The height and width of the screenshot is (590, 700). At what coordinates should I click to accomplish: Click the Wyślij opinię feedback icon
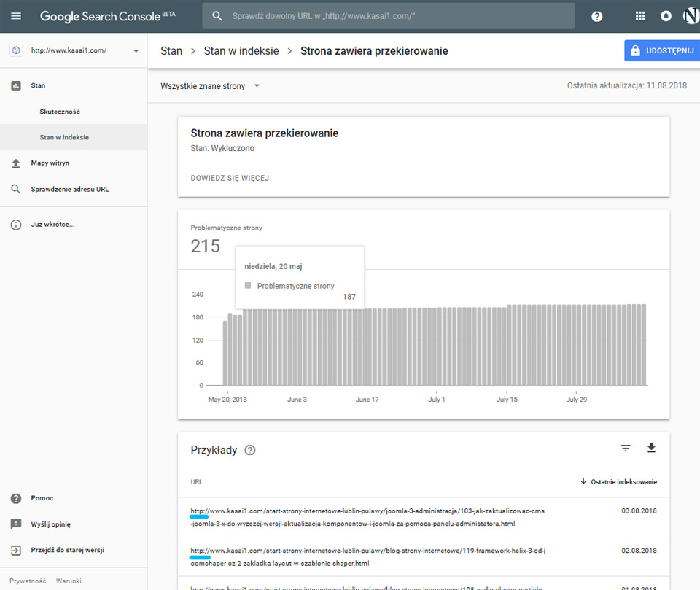(16, 524)
